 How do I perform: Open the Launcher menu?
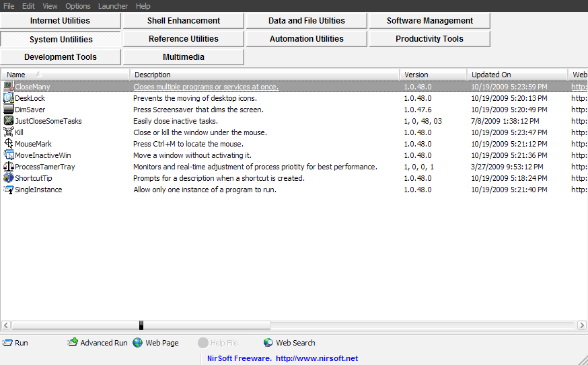112,6
